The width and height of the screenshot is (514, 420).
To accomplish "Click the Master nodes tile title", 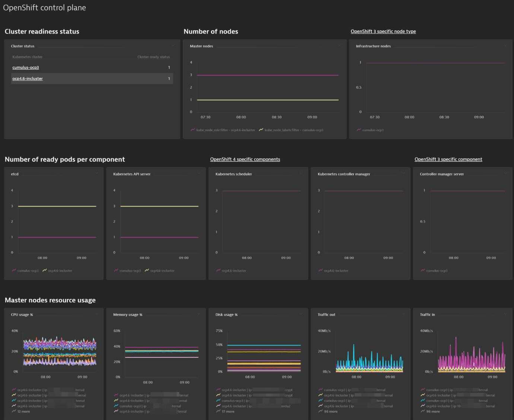I will pos(202,46).
